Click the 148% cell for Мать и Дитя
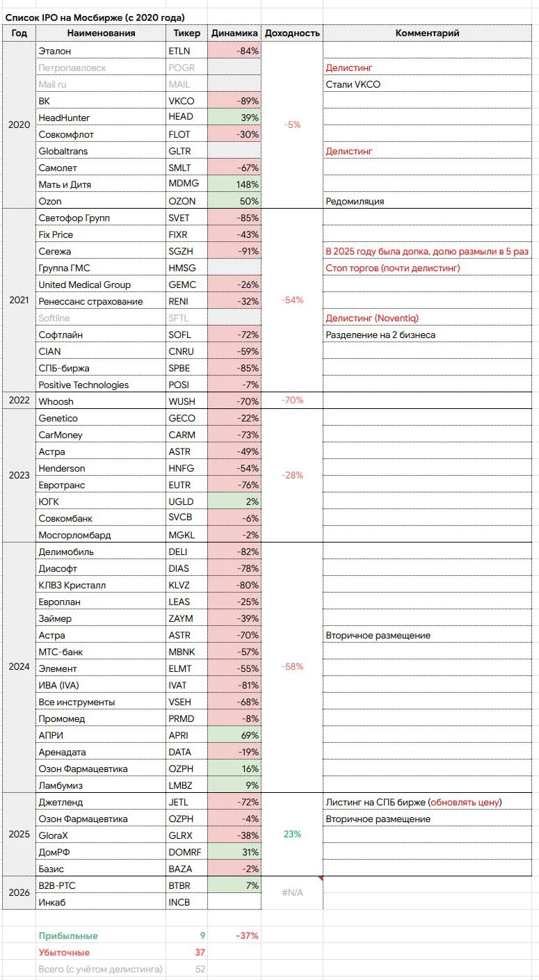 coord(234,184)
